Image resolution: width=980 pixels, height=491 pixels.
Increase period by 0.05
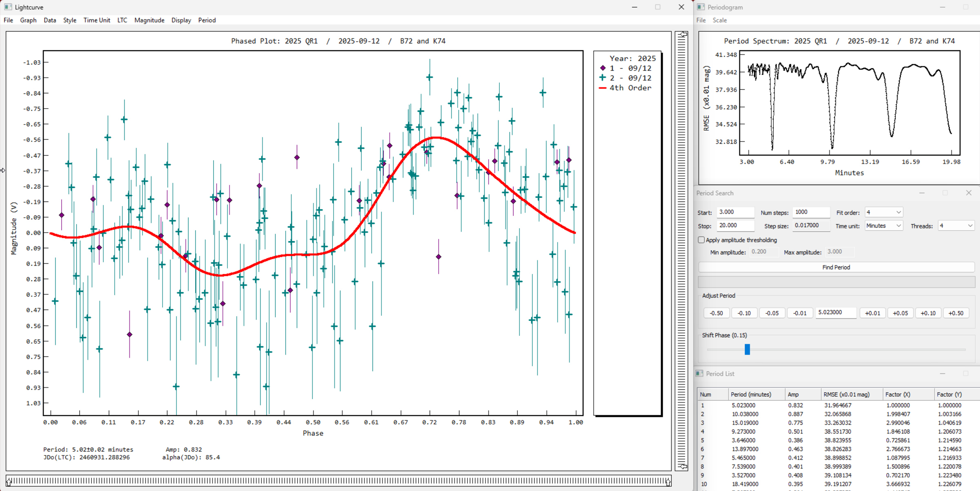(x=900, y=313)
